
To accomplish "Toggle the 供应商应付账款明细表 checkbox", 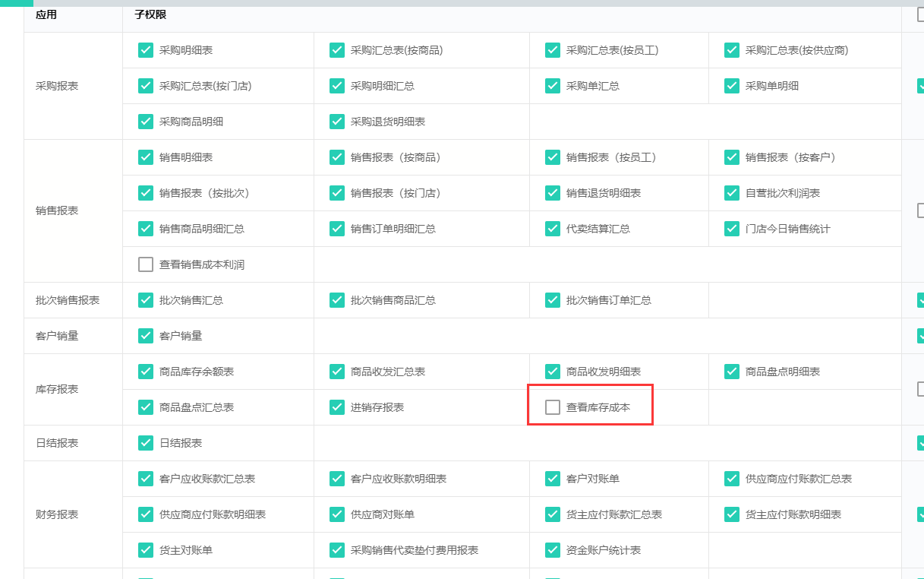I will [x=146, y=514].
